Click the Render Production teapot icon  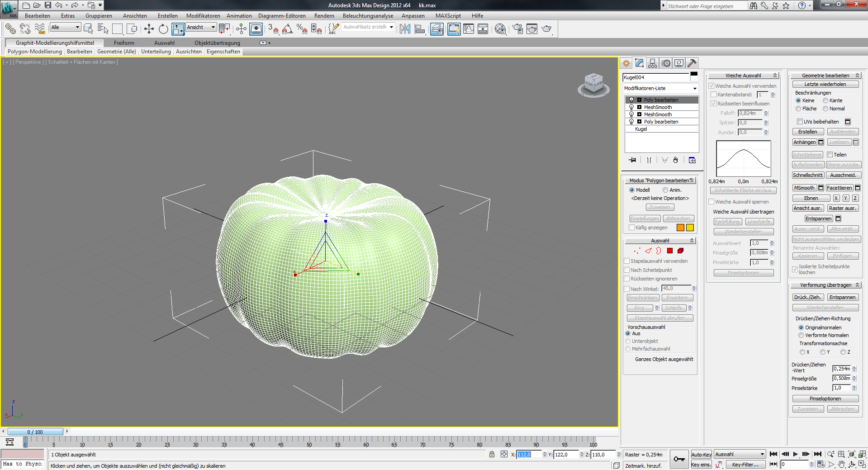pos(546,29)
